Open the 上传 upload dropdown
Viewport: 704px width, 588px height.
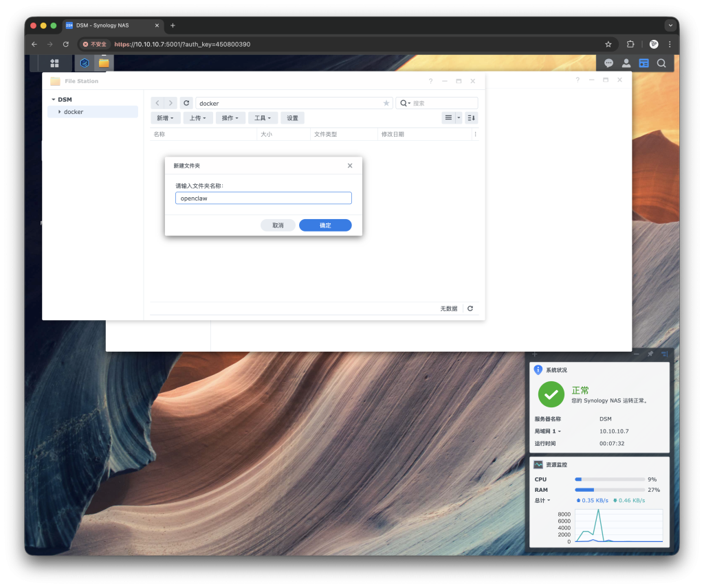pyautogui.click(x=198, y=118)
